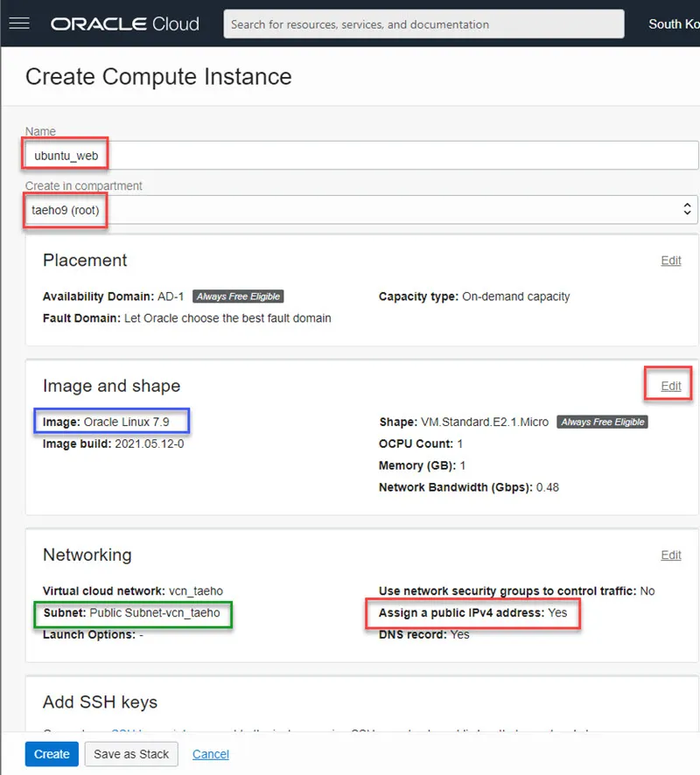This screenshot has height=775, width=700.
Task: Click the Placement section heading
Action: tap(85, 261)
